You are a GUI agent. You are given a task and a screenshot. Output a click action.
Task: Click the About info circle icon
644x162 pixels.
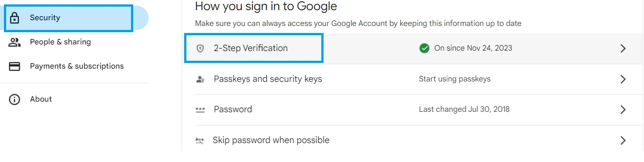click(15, 99)
